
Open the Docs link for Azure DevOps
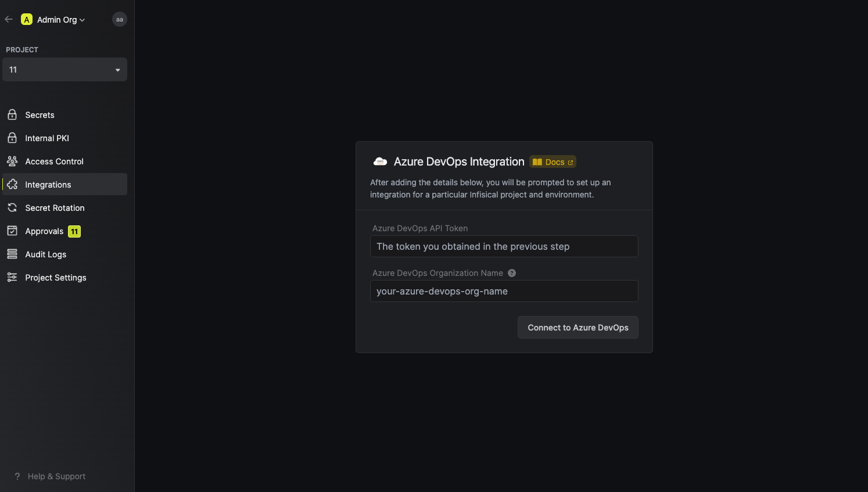[553, 162]
